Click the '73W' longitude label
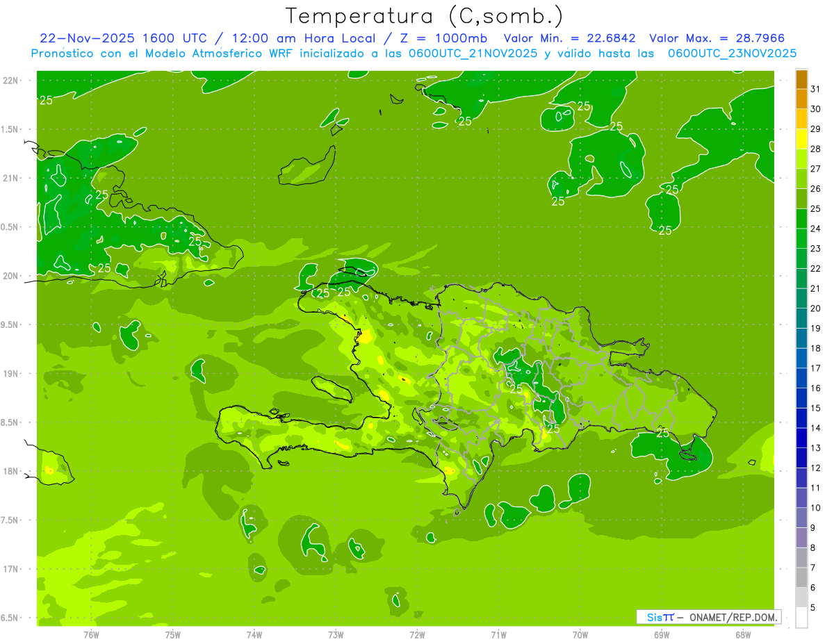This screenshot has width=834, height=644. [x=336, y=635]
